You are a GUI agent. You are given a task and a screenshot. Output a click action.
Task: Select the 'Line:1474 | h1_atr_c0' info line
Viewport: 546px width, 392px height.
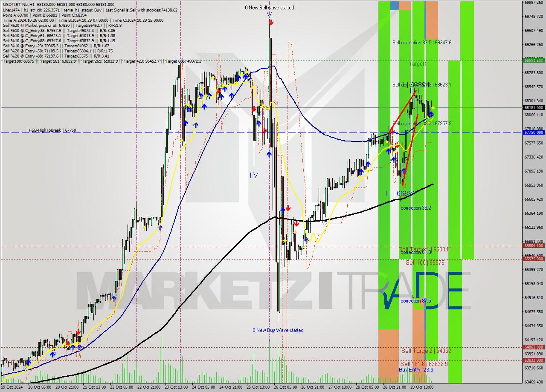click(90, 10)
